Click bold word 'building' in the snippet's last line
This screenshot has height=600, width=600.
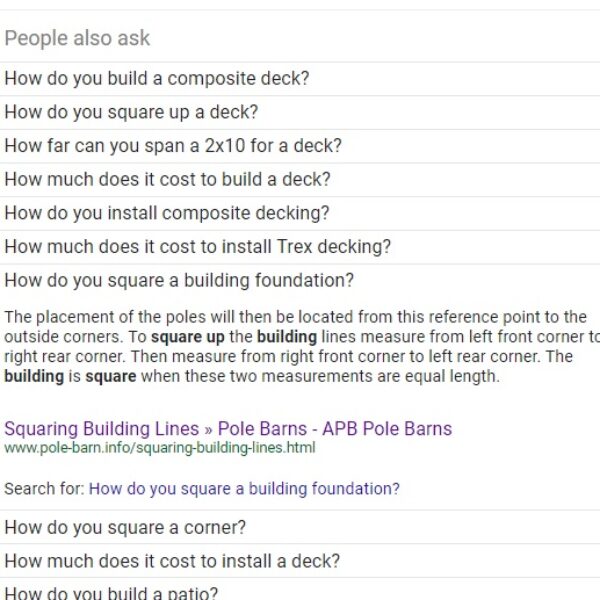pos(33,377)
